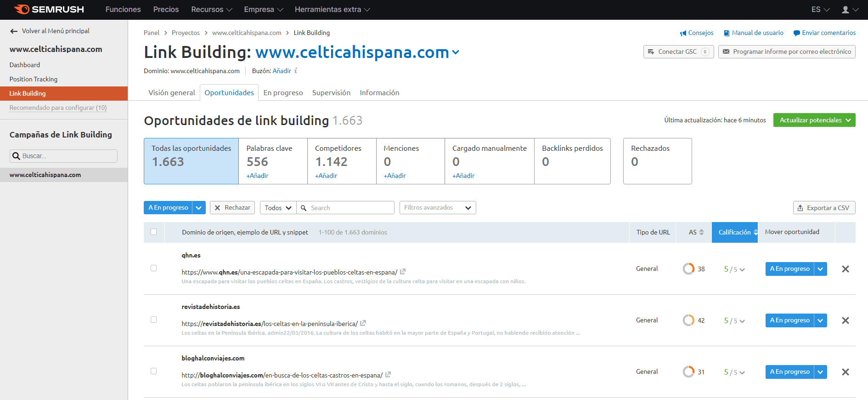Image resolution: width=868 pixels, height=400 pixels.
Task: Expand the Empresa menu
Action: 264,10
